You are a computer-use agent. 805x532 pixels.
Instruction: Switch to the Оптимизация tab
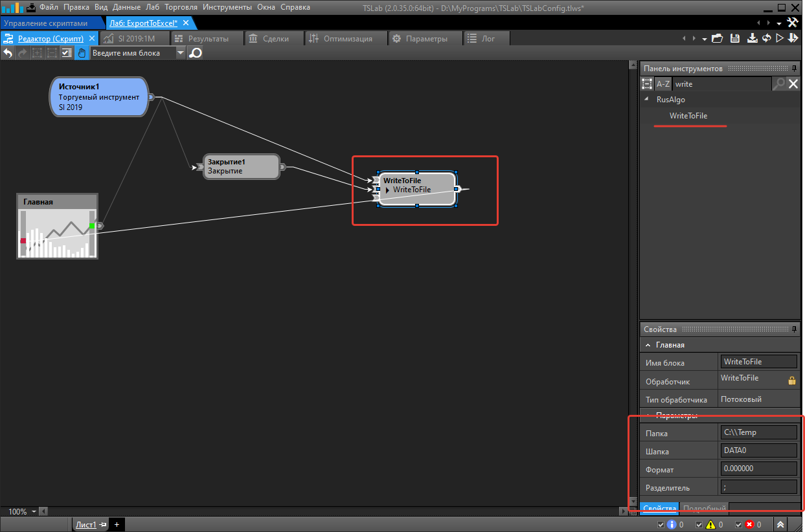pyautogui.click(x=341, y=39)
